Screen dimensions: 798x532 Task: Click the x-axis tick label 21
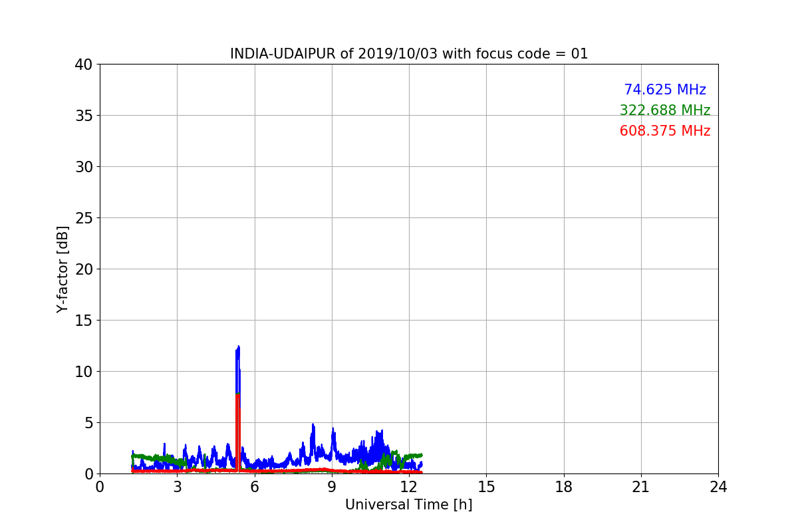(x=641, y=487)
